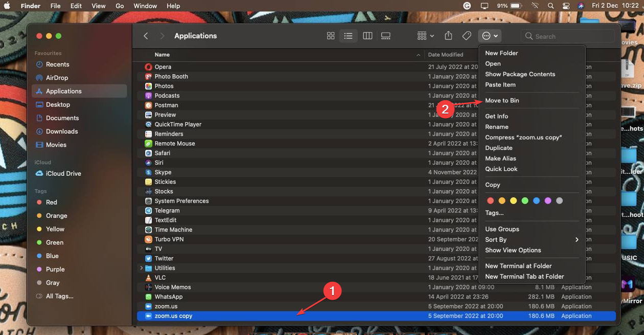Sort by the Date Modified column header
This screenshot has width=644, height=335.
[446, 55]
